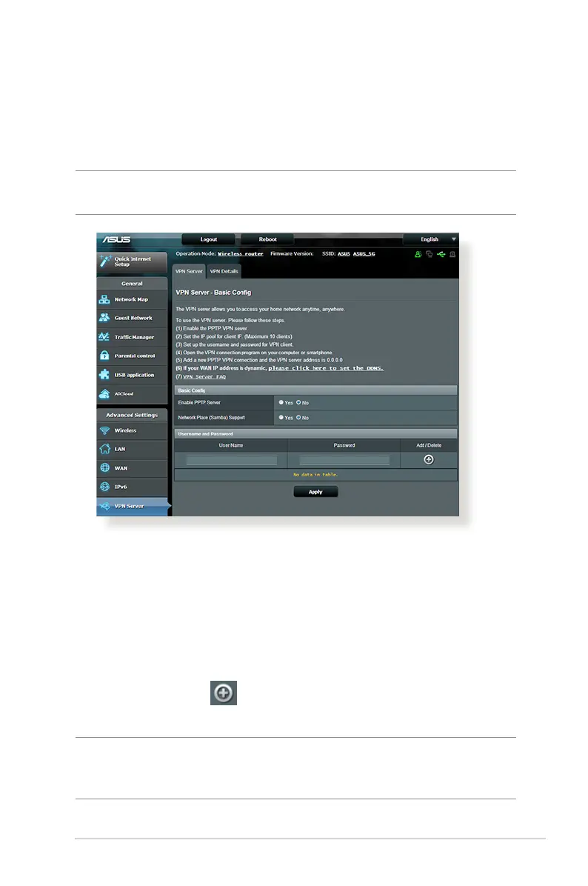This screenshot has height=886, width=588.
Task: Open the Wireless router operation mode link
Action: click(241, 254)
